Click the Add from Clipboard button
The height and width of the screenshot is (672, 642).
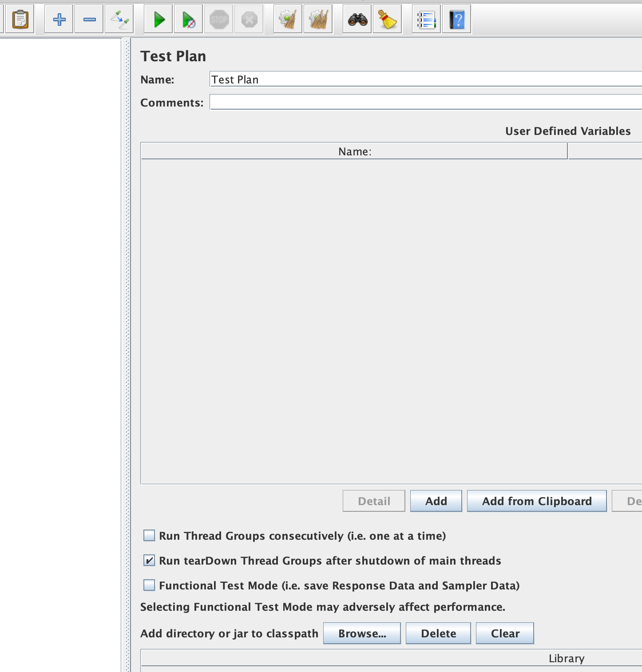536,501
